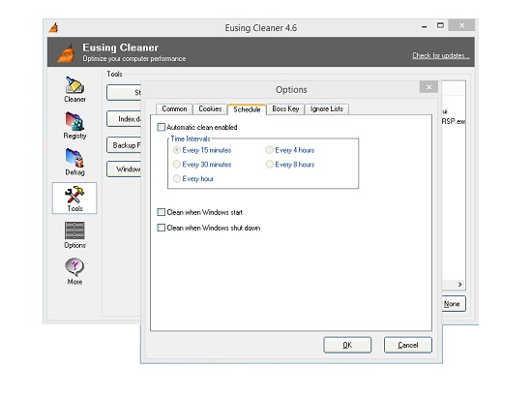Click the Time Intervals group label
The height and width of the screenshot is (399, 532).
(x=191, y=138)
